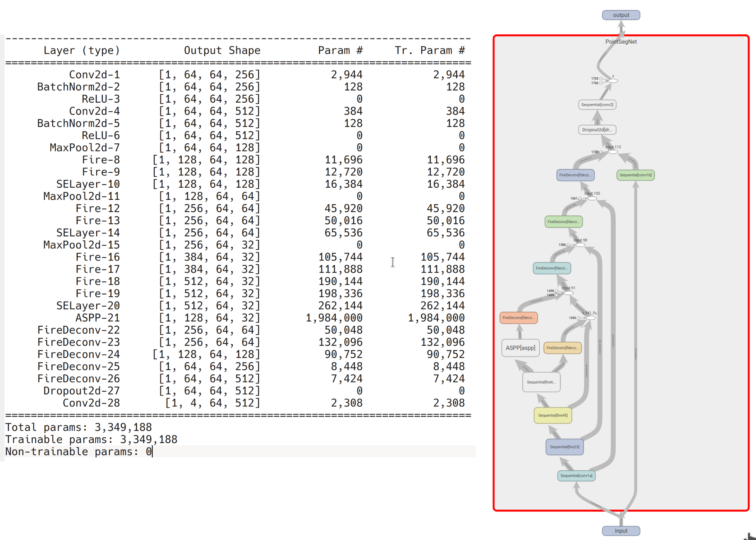Select the orange FireDeconv node

tap(519, 318)
